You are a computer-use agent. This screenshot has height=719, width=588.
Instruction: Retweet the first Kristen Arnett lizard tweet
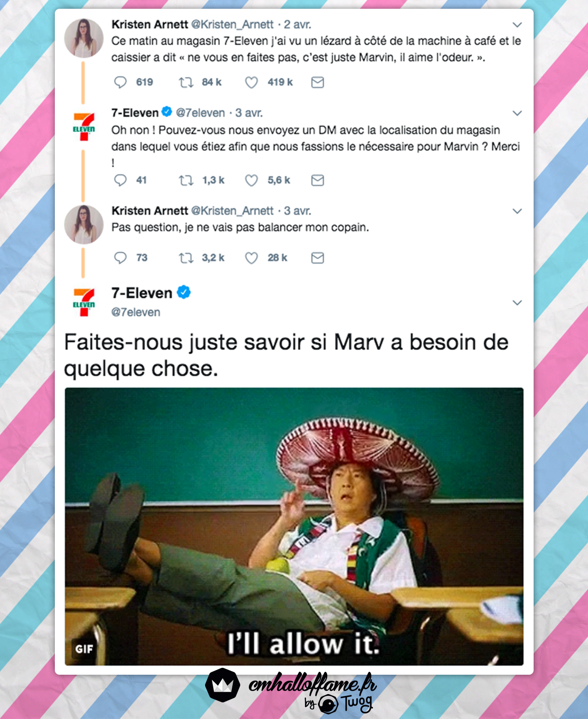point(186,82)
